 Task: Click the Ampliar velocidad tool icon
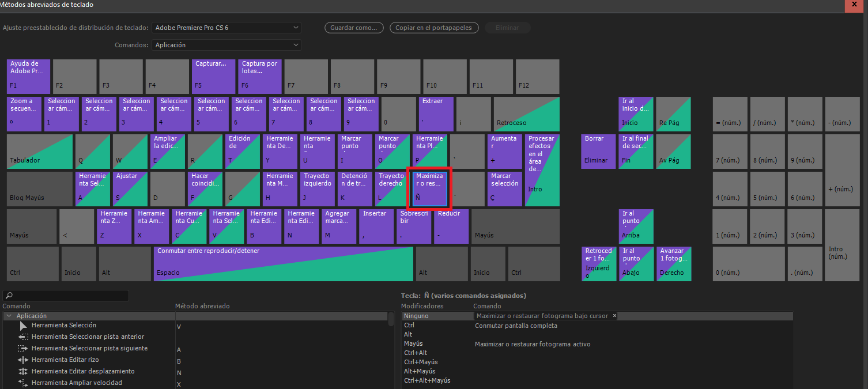click(x=23, y=383)
